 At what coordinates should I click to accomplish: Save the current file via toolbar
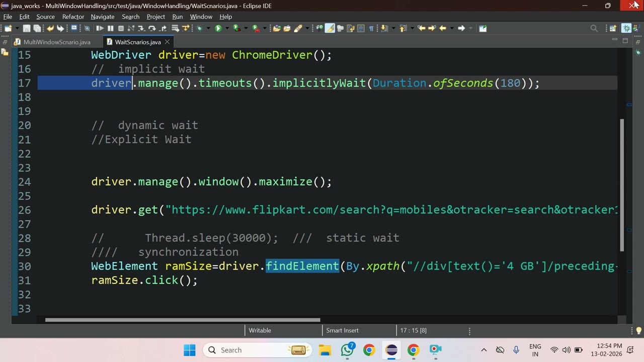pyautogui.click(x=27, y=28)
